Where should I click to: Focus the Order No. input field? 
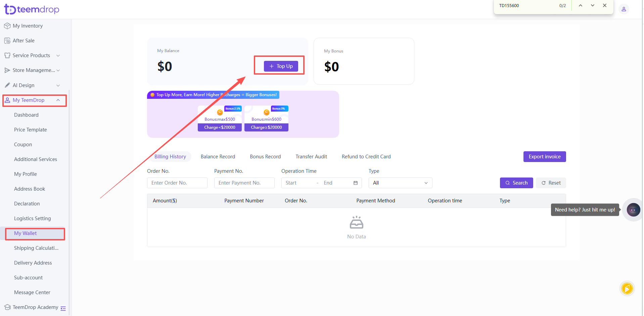(177, 183)
